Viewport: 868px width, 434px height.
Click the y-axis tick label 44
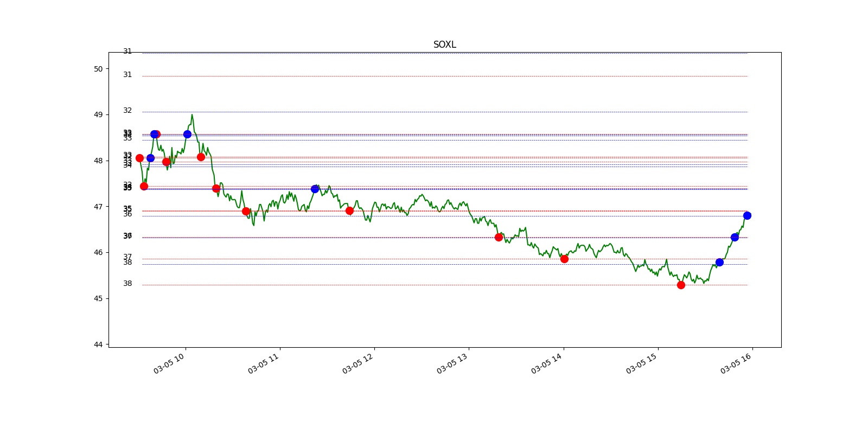tap(98, 344)
